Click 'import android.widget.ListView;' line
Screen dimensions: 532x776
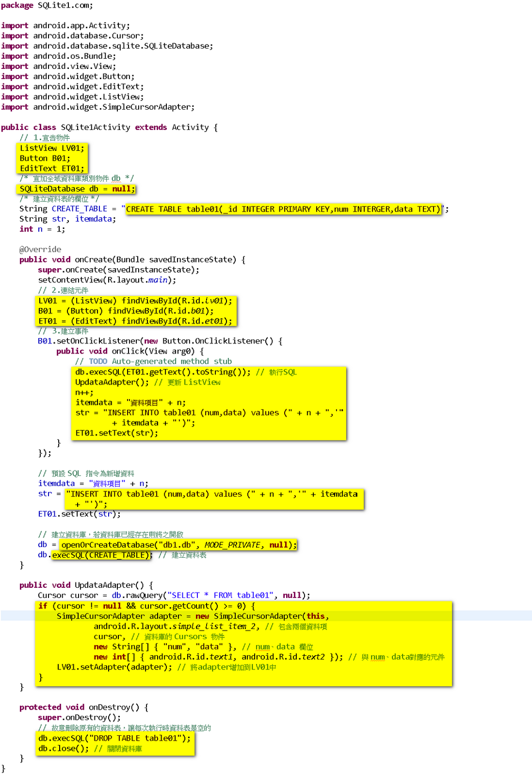point(73,97)
